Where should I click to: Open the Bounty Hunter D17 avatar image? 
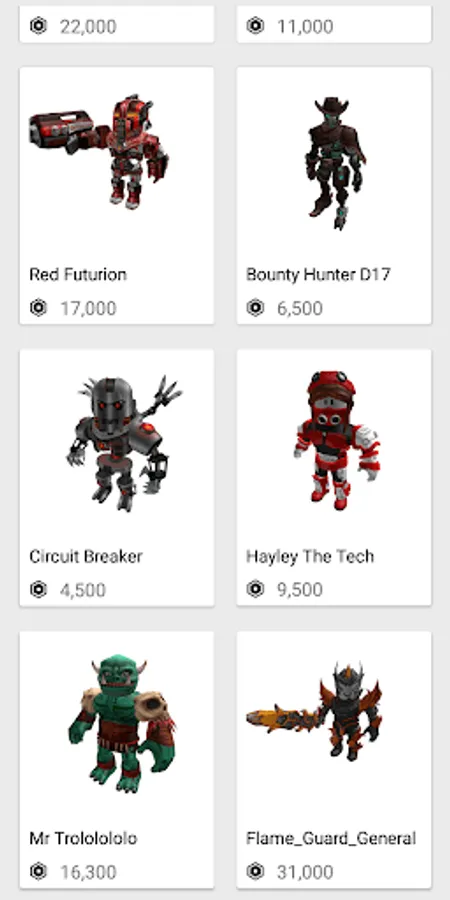click(x=335, y=163)
